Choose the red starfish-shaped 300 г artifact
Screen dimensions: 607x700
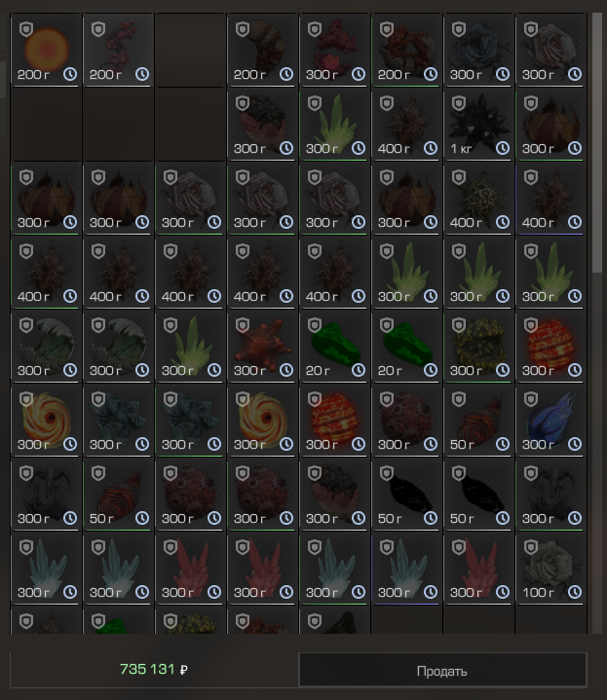(262, 346)
